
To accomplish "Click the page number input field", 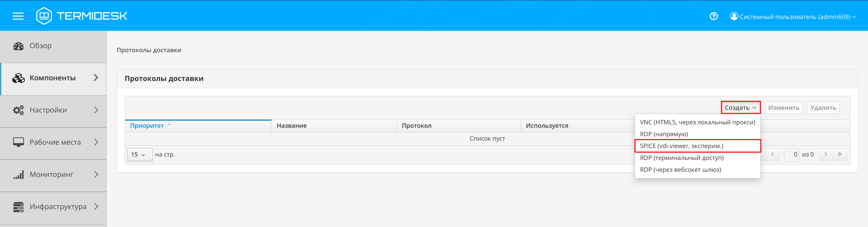I will pos(792,154).
